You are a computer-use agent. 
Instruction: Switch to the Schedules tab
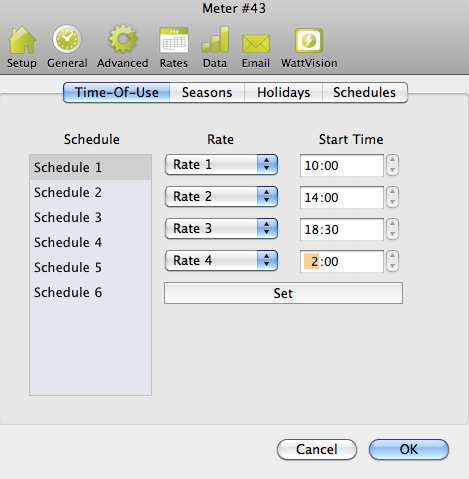pos(365,93)
